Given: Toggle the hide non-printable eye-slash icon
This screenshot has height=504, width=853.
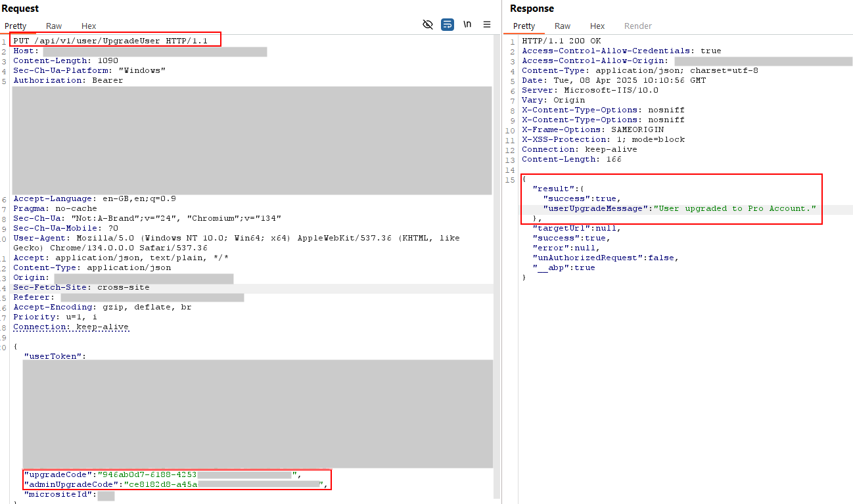Looking at the screenshot, I should pos(428,24).
